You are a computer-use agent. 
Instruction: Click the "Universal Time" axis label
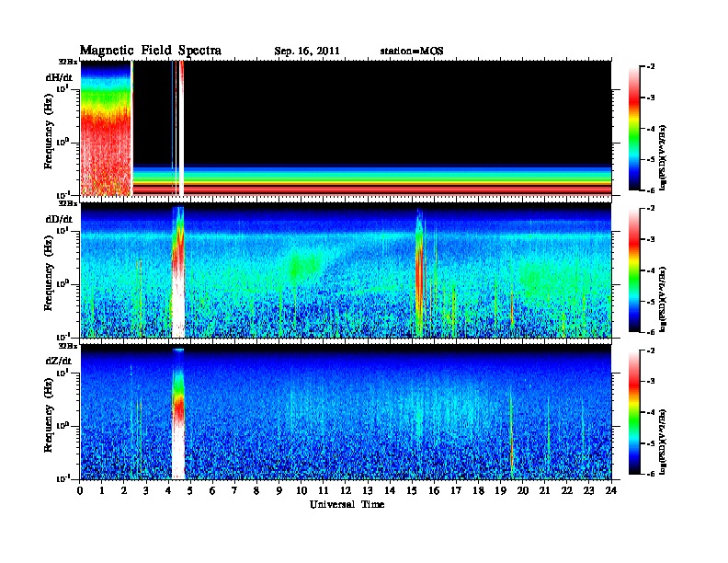pyautogui.click(x=347, y=504)
